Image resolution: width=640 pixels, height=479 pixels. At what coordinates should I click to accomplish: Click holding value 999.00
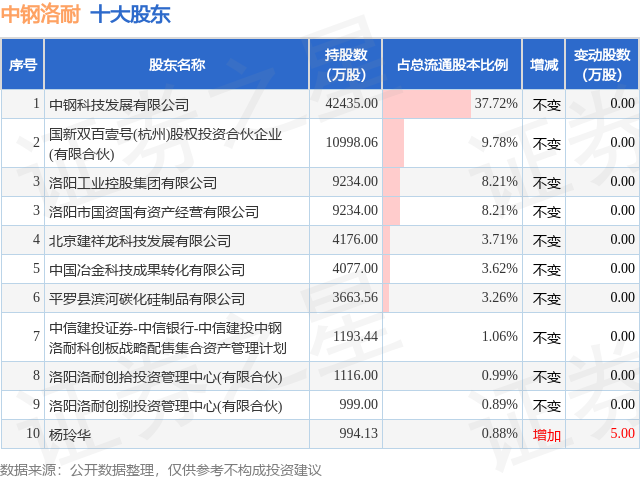[359, 404]
